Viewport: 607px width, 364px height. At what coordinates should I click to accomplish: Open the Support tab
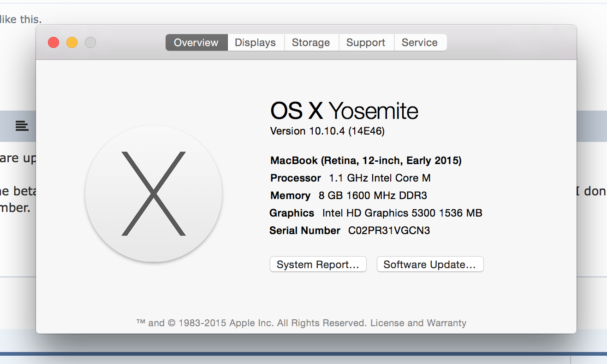coord(366,42)
